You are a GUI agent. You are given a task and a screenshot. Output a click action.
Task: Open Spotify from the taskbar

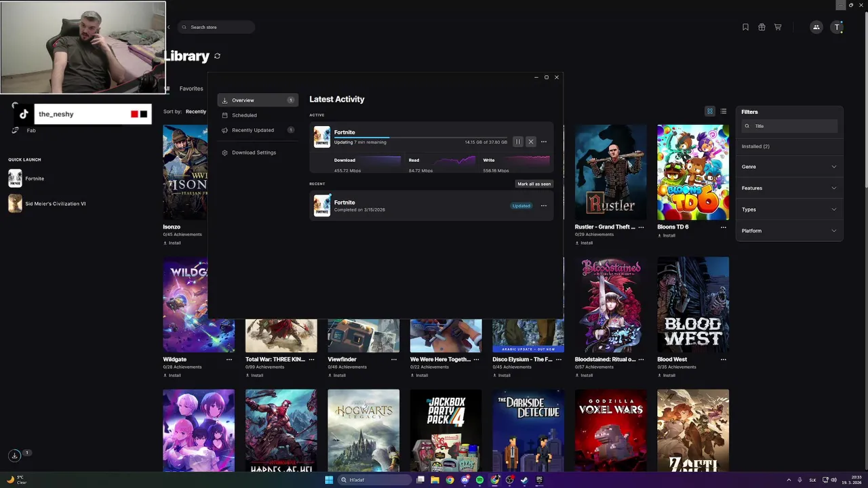[x=479, y=480]
